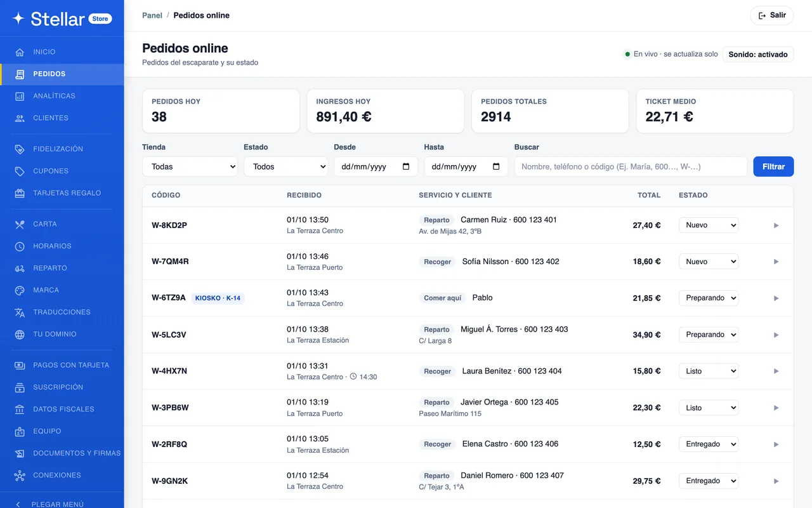Open status dropdown for order W-4HX7N

coord(709,371)
